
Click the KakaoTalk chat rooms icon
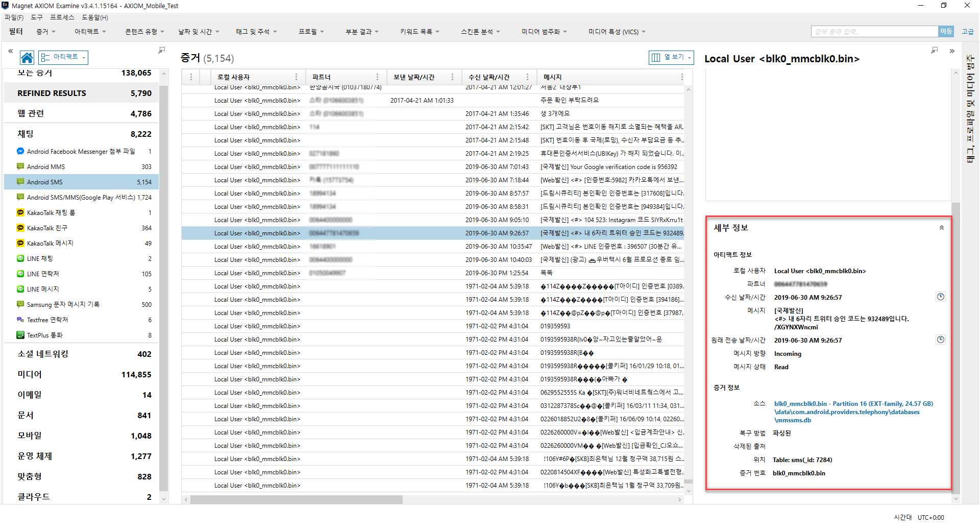[20, 212]
